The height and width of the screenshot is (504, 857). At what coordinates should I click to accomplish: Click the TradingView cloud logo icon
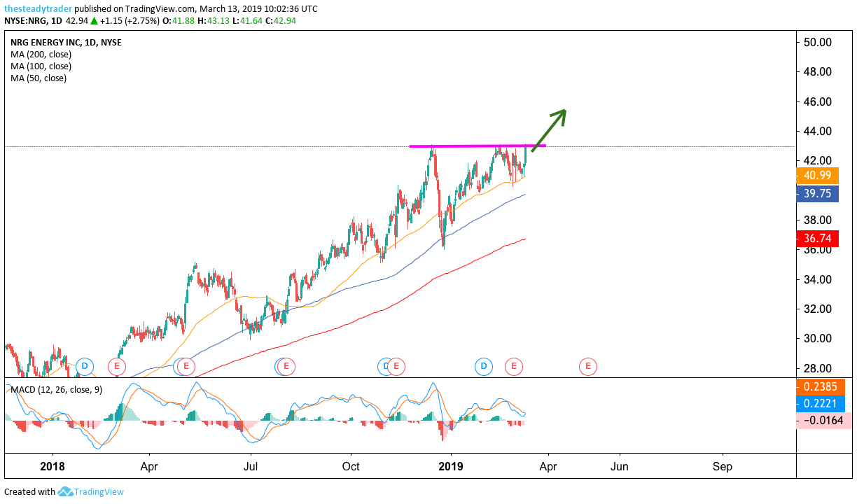[65, 491]
